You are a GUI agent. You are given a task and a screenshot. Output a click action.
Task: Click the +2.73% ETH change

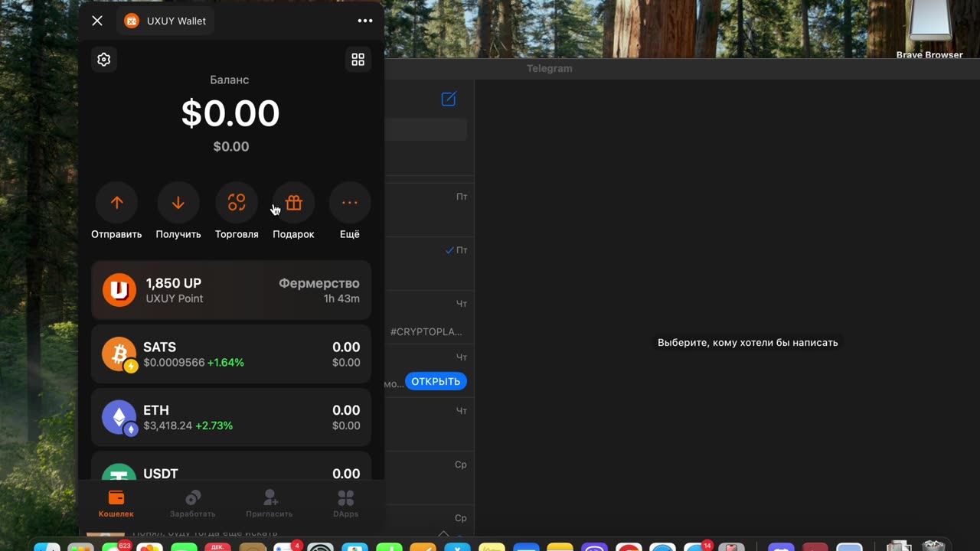click(214, 425)
